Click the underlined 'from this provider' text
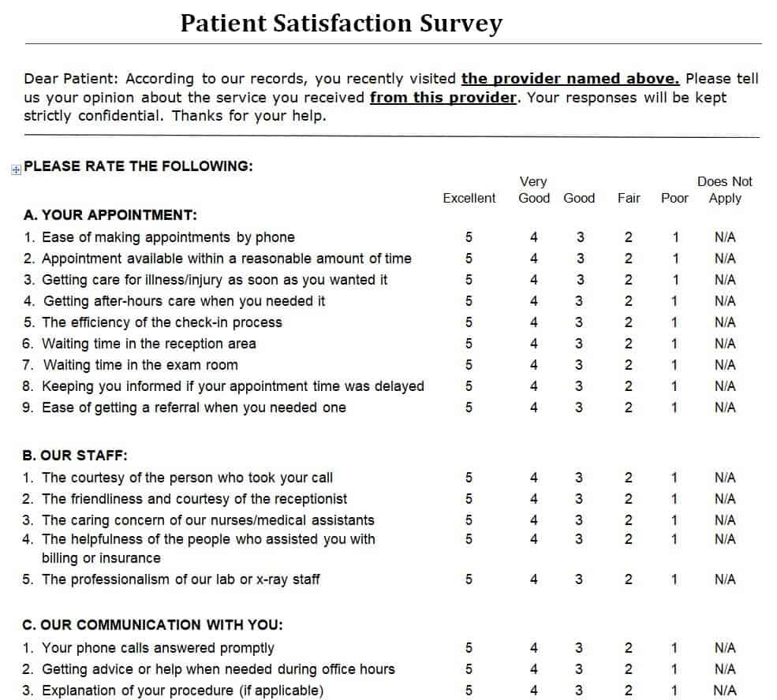 (443, 98)
